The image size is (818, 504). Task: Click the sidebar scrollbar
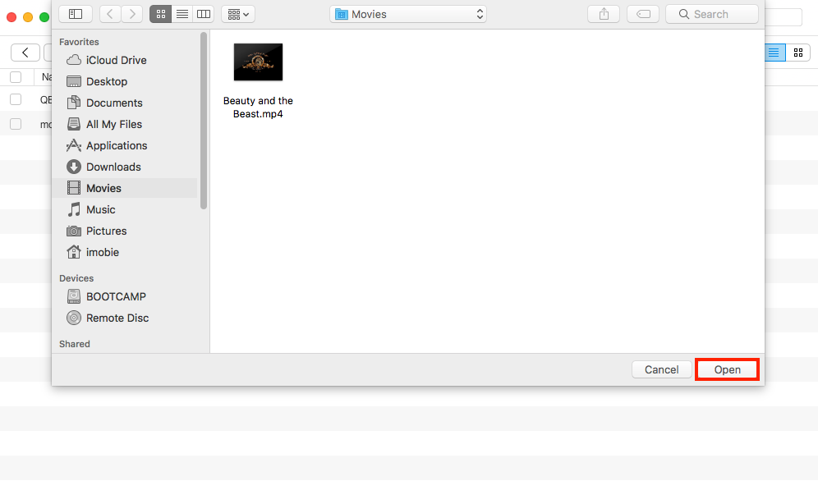click(204, 121)
